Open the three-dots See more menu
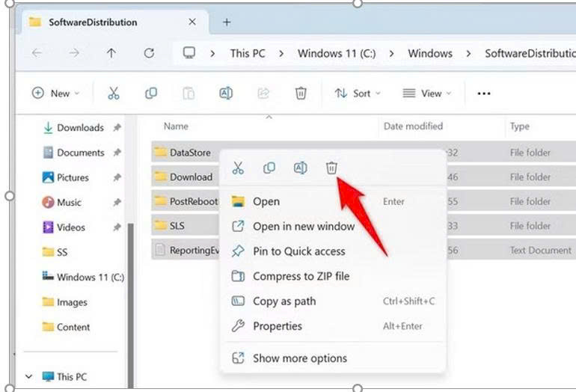Image resolution: width=576 pixels, height=392 pixels. pos(484,94)
